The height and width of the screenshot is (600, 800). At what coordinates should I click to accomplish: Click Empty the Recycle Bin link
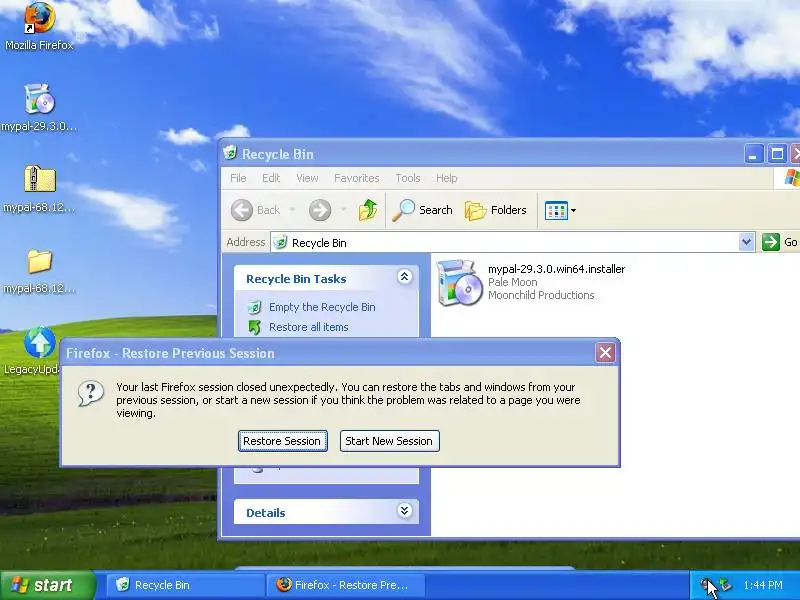322,307
